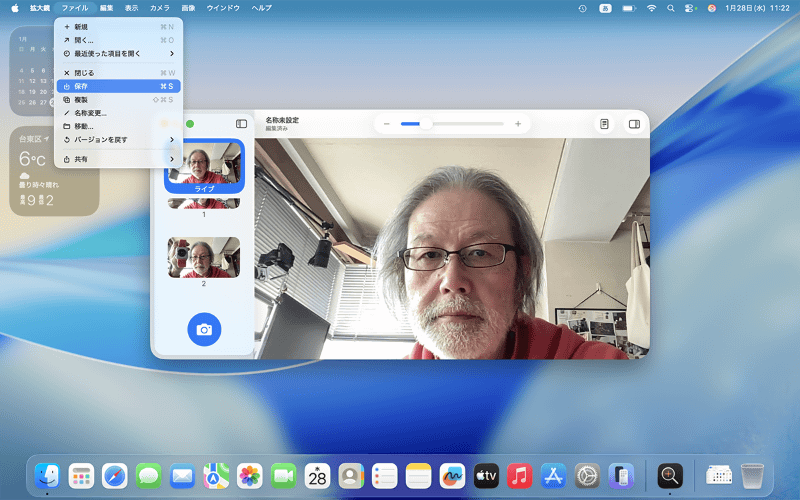
Task: Open the recent files stack in Dock
Action: coord(719,477)
